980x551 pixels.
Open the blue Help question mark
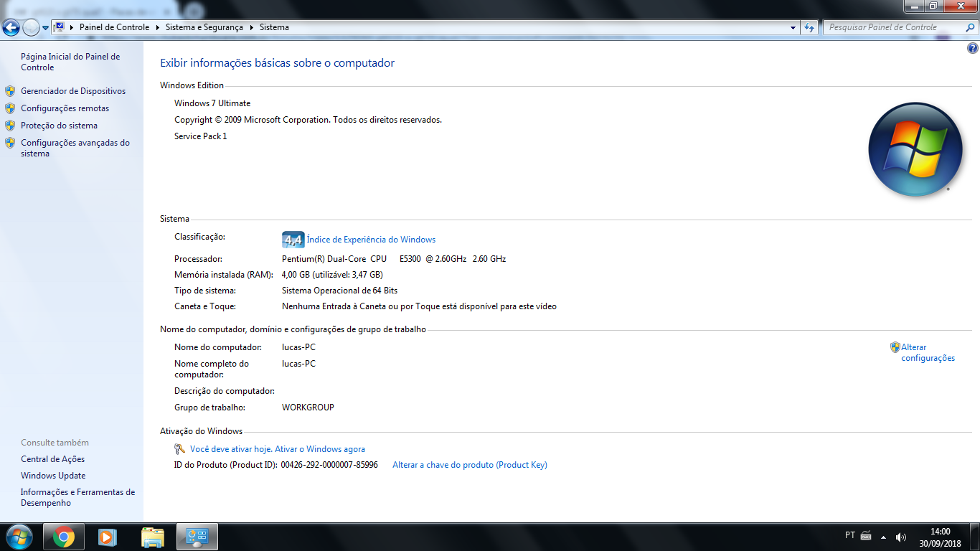[x=972, y=49]
